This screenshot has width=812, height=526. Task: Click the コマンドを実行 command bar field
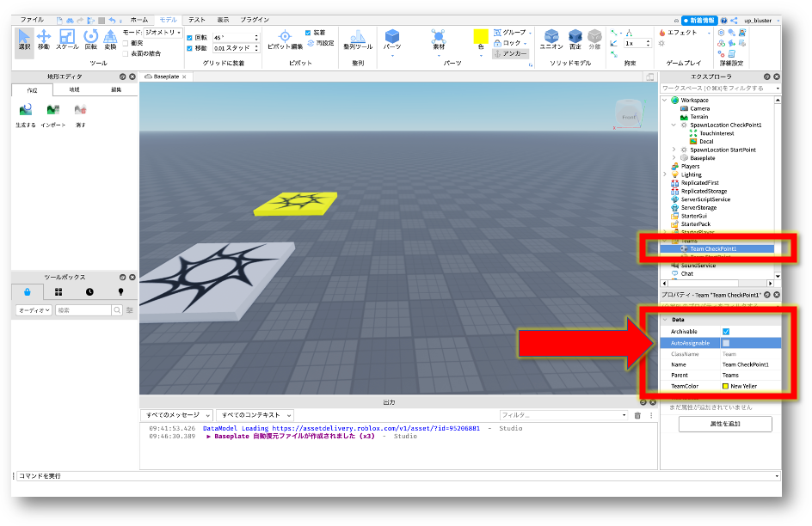click(397, 476)
